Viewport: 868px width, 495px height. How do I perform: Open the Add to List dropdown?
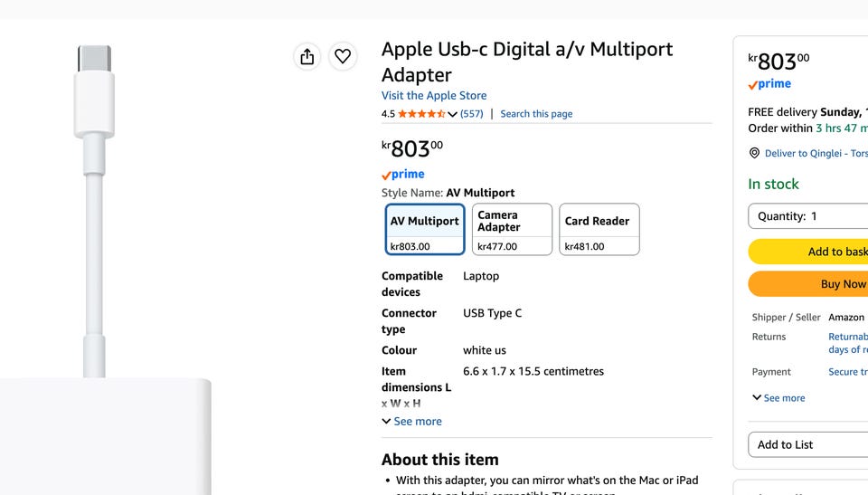click(808, 444)
